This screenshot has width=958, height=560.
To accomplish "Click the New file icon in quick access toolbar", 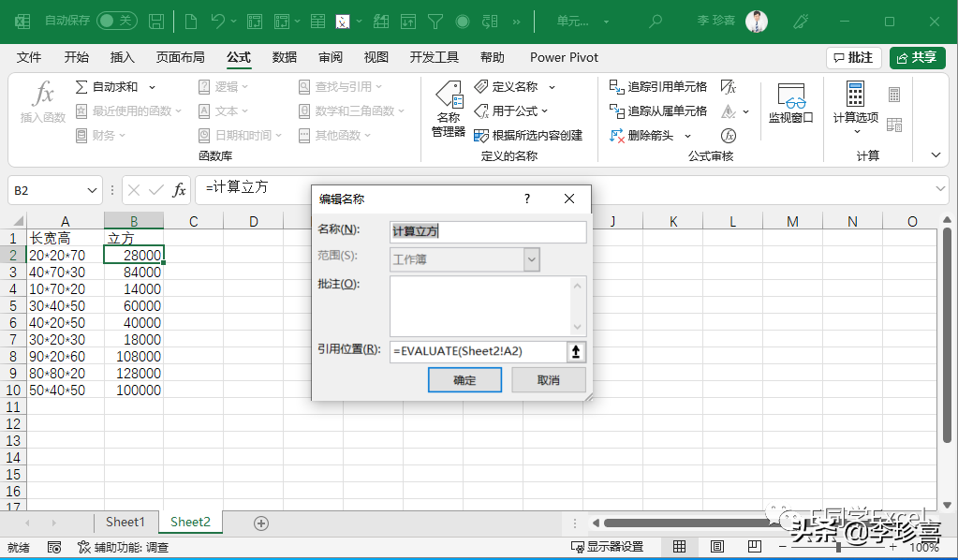I will [x=191, y=22].
